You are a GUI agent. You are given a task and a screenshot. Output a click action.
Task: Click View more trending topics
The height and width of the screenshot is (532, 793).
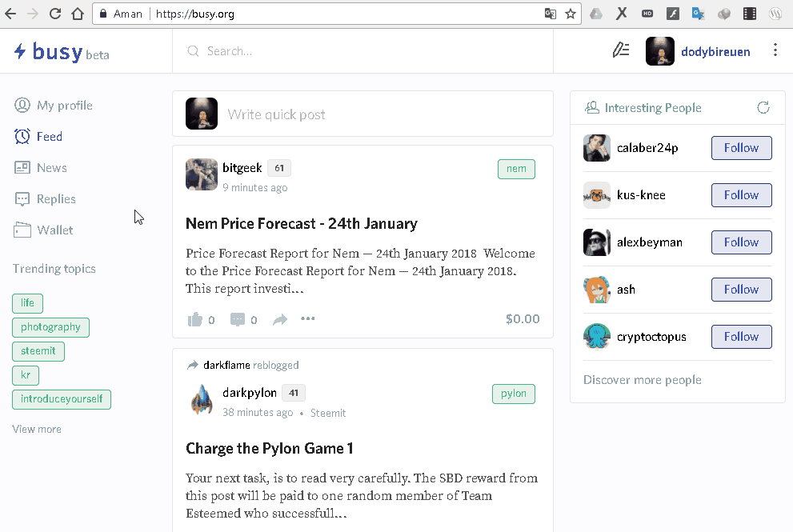pos(37,429)
